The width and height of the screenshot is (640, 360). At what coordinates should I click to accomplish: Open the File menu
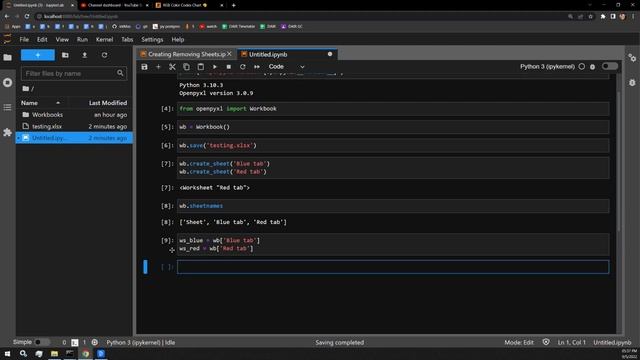(x=24, y=40)
